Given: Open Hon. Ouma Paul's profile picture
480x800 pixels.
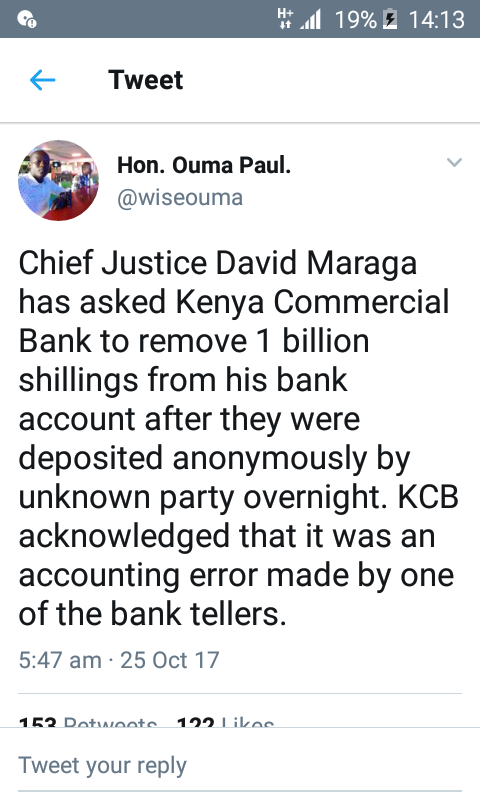Looking at the screenshot, I should point(59,181).
